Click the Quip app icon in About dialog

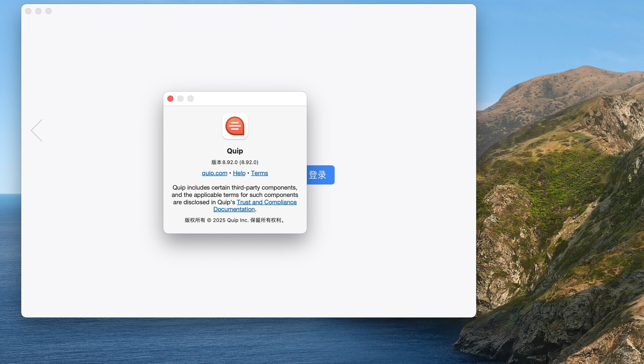(x=235, y=126)
